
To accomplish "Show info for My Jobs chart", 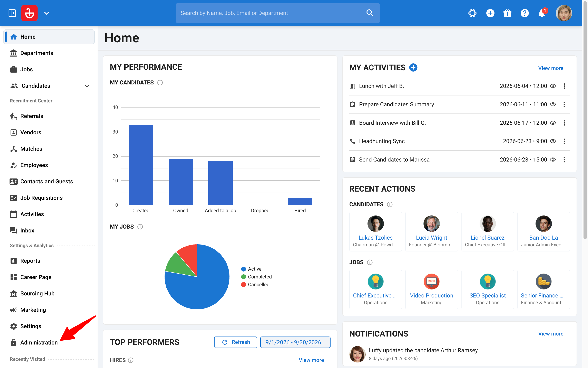I will pos(140,227).
